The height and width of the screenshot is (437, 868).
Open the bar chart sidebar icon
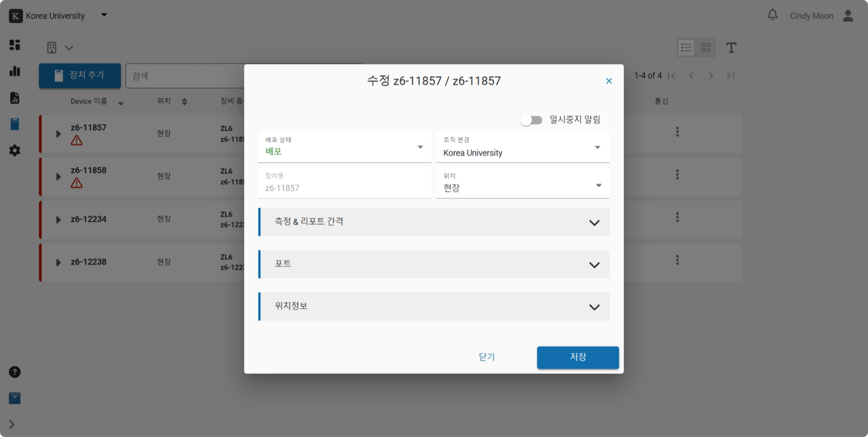tap(15, 71)
